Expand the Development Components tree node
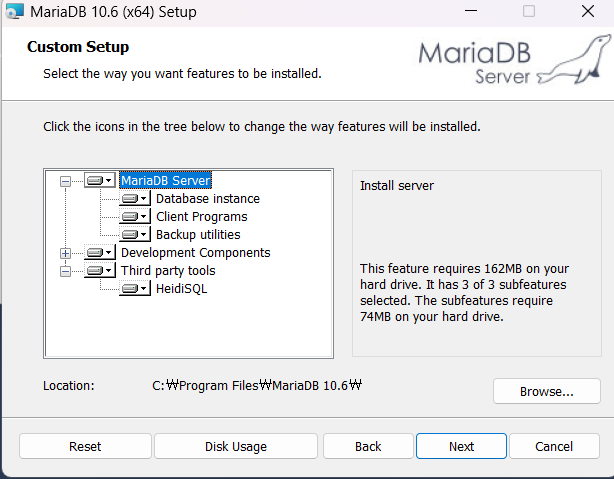The width and height of the screenshot is (614, 479). pos(65,253)
